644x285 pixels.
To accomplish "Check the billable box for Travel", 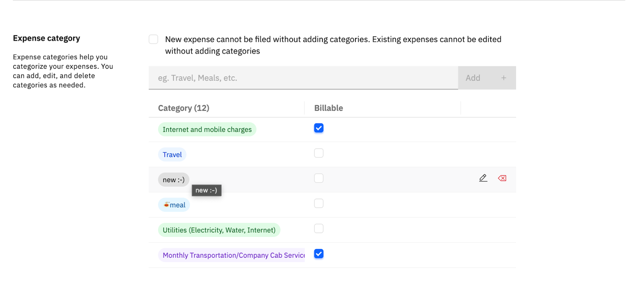I will click(319, 153).
